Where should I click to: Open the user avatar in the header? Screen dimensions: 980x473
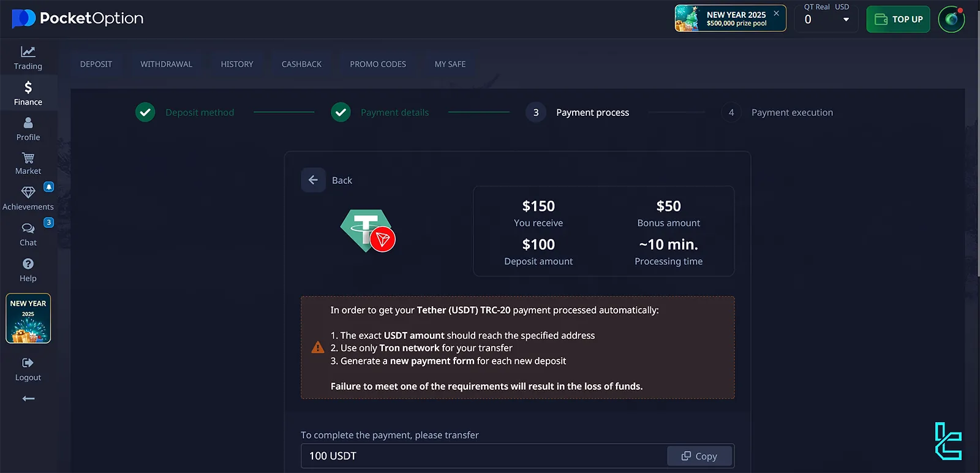tap(951, 19)
